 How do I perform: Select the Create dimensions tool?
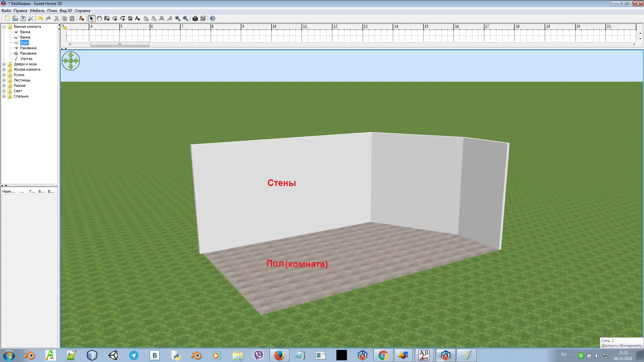click(130, 18)
